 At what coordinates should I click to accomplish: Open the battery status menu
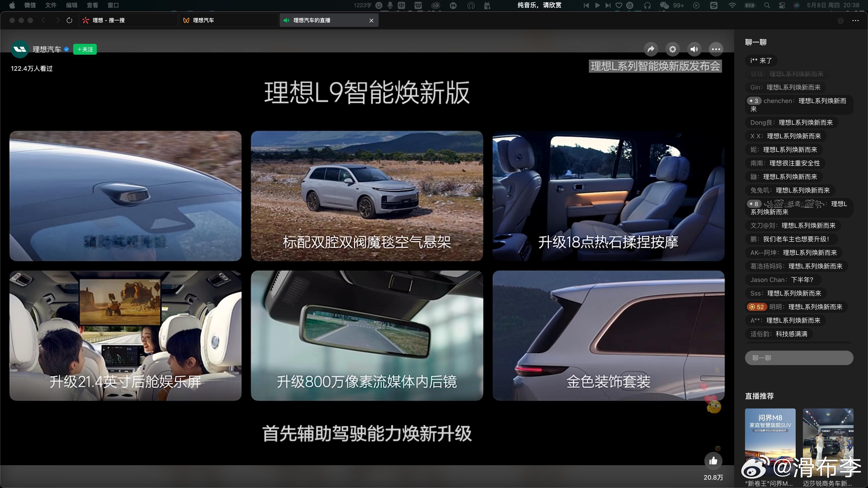[750, 5]
